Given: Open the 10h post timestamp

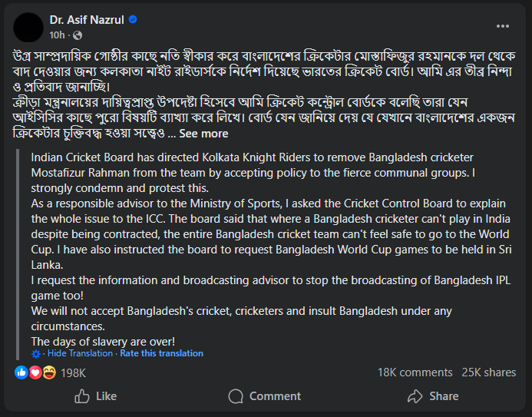Looking at the screenshot, I should [57, 35].
